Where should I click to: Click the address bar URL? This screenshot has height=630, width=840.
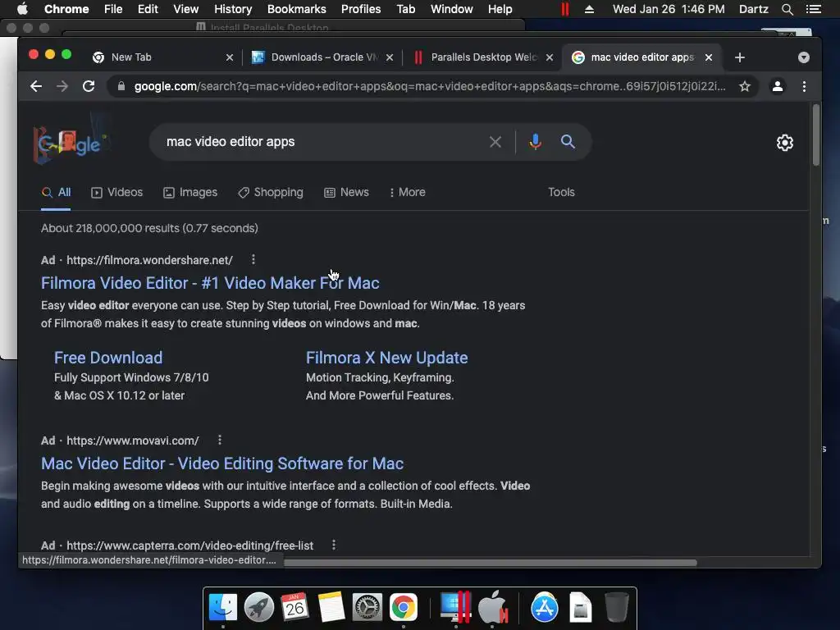[428, 86]
